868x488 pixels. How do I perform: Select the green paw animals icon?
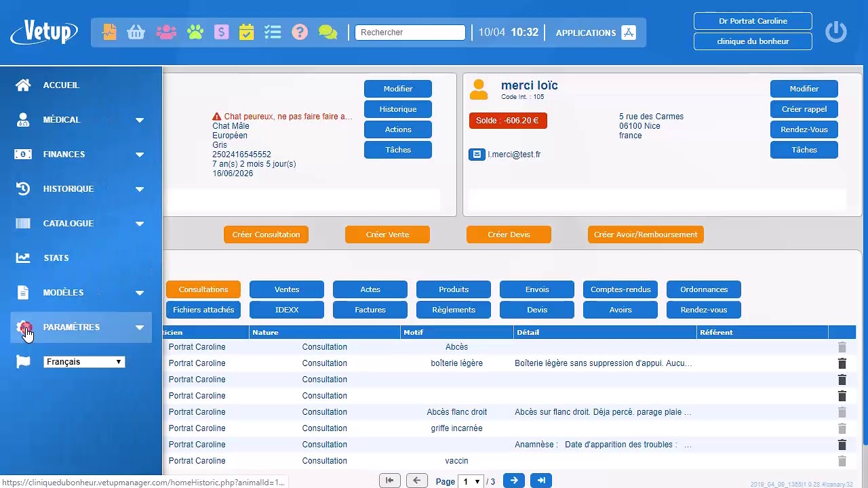[x=195, y=31]
